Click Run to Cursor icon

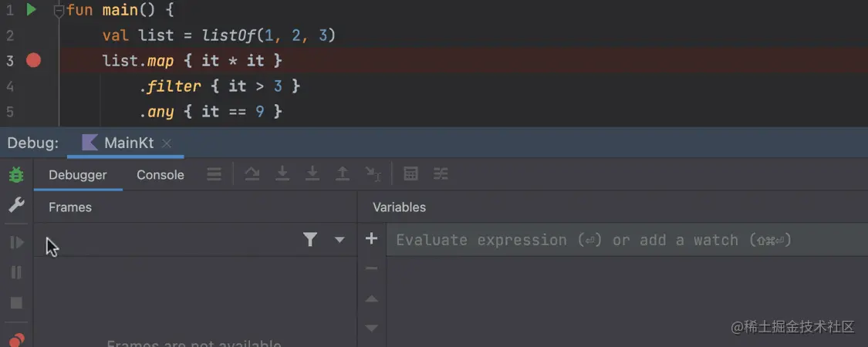coord(373,174)
